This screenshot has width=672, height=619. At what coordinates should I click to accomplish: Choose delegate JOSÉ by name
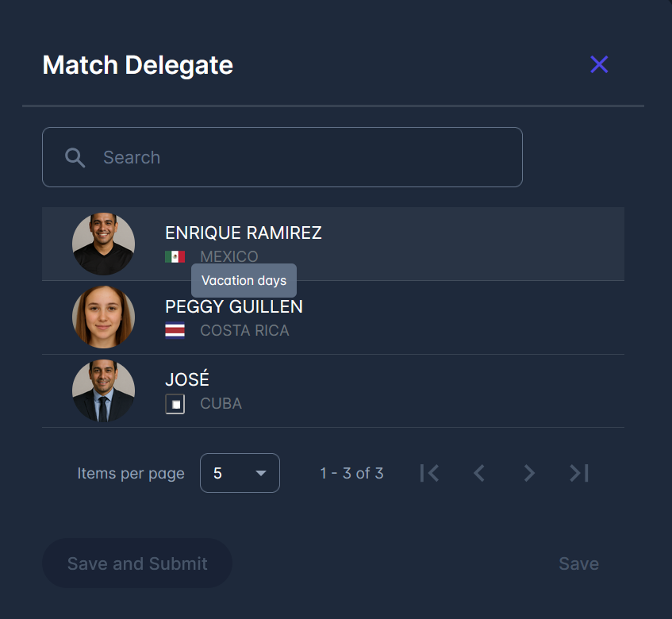[187, 379]
